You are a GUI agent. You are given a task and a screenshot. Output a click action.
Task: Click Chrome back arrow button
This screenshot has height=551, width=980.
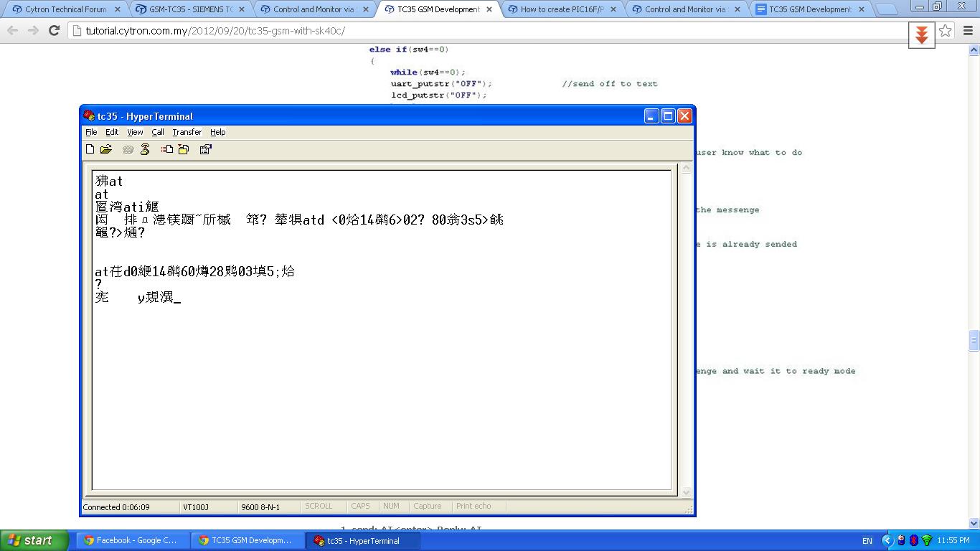(x=12, y=31)
